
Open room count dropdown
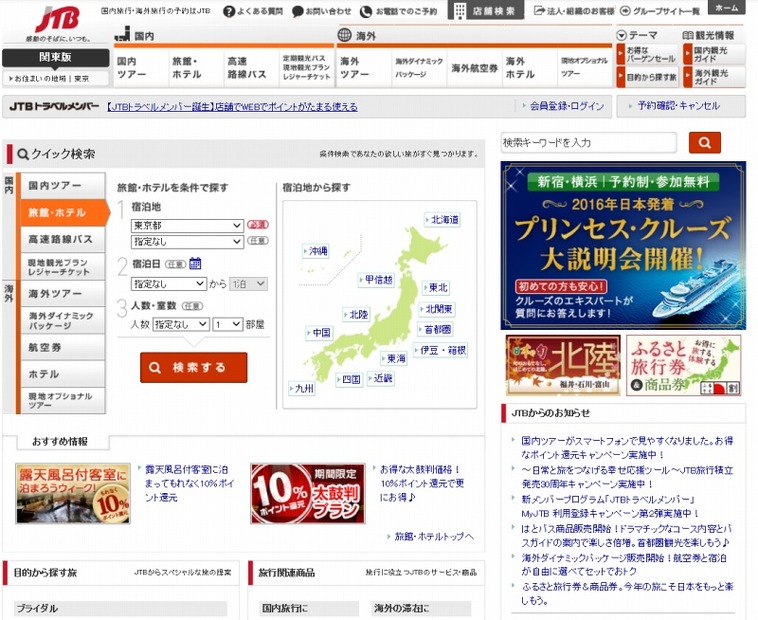[x=228, y=324]
